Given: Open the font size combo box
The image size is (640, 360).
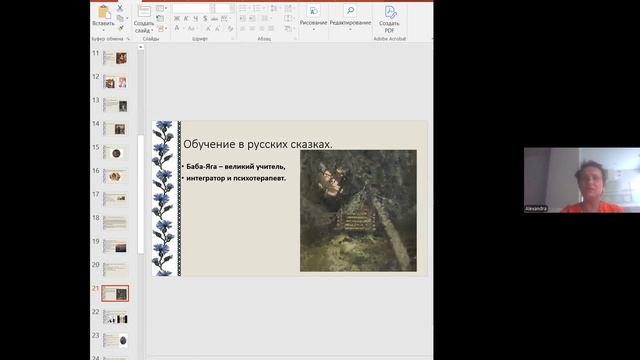Looking at the screenshot, I should click(x=225, y=9).
